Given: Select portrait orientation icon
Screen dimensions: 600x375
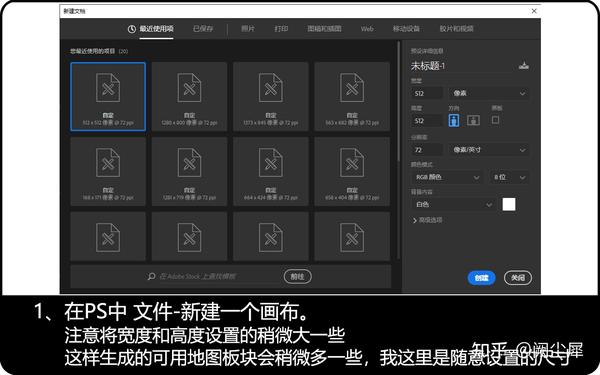Looking at the screenshot, I should (x=454, y=121).
